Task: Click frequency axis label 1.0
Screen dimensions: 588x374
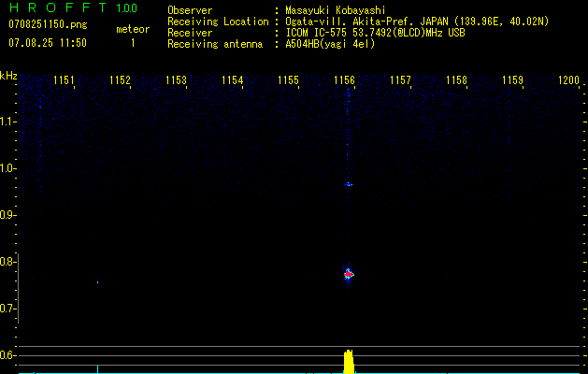Action: point(7,168)
